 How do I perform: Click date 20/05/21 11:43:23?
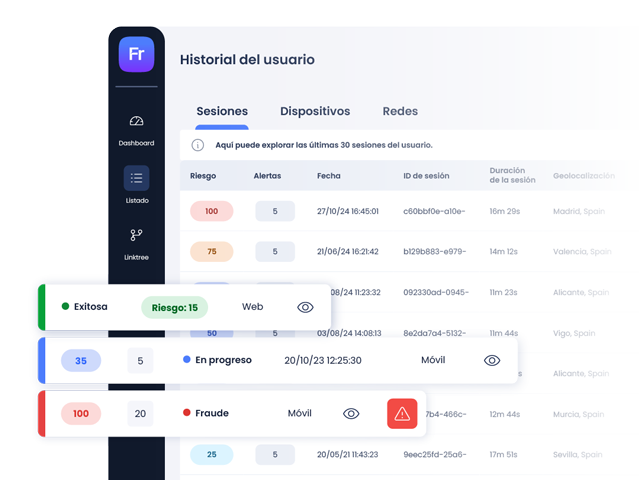click(x=348, y=454)
